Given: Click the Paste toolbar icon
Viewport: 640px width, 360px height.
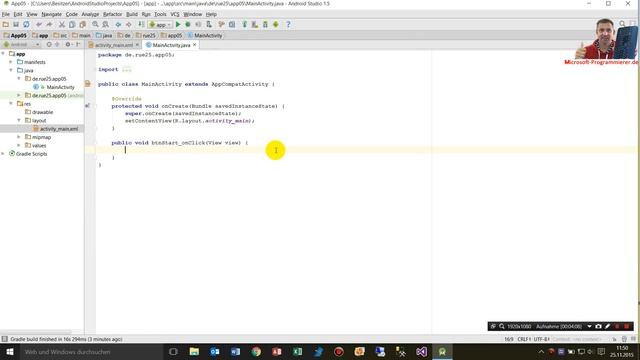Looking at the screenshot, I should coord(82,24).
